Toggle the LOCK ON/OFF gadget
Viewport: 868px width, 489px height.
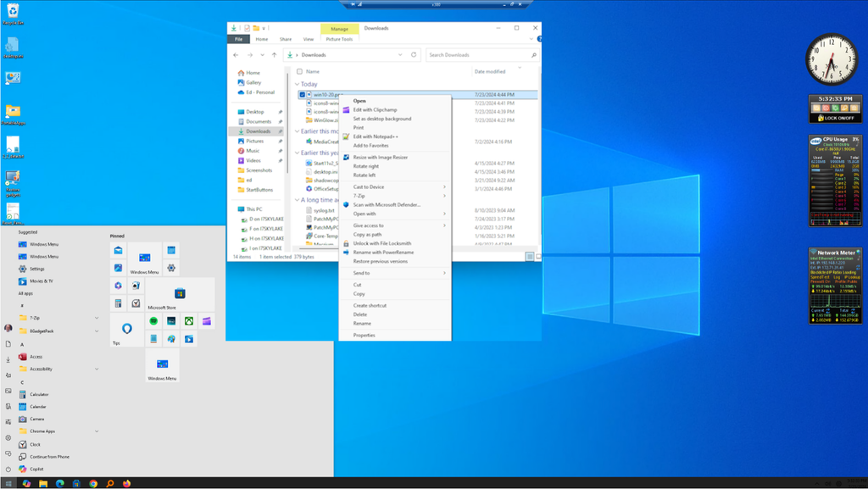click(x=836, y=118)
